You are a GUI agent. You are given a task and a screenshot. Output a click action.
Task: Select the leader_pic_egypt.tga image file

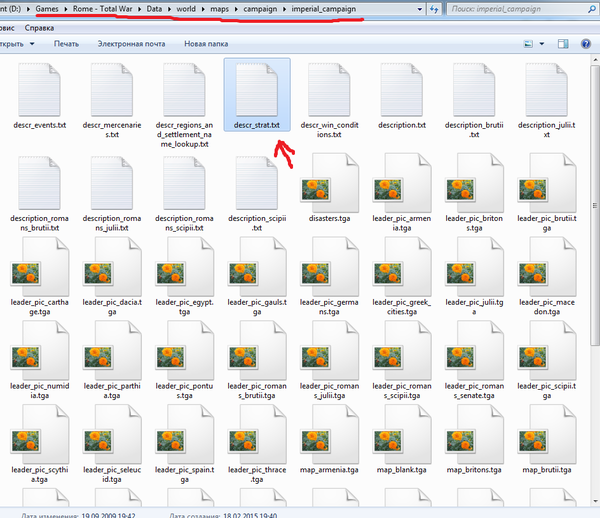185,277
